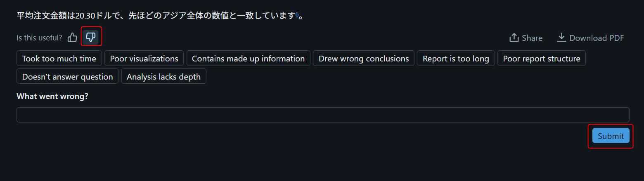This screenshot has height=181, width=644.
Task: Click the thumbs up icon
Action: click(73, 38)
